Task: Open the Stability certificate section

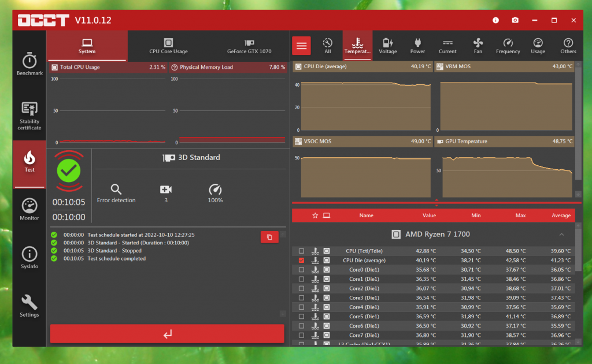Action: (x=29, y=116)
